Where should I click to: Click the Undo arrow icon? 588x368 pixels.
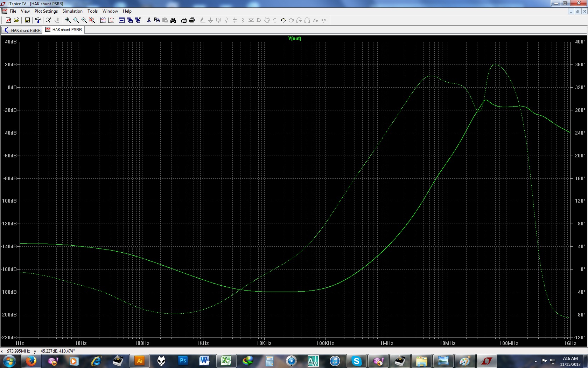(x=283, y=20)
